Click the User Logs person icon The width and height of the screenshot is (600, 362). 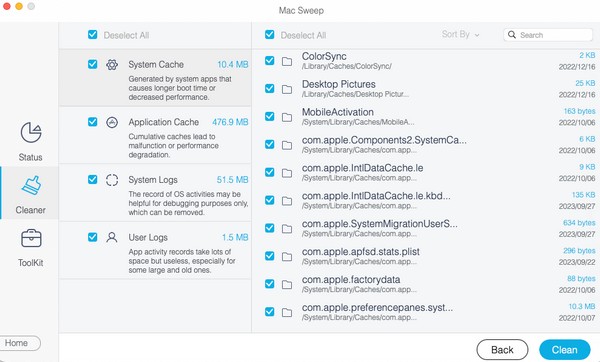(112, 237)
